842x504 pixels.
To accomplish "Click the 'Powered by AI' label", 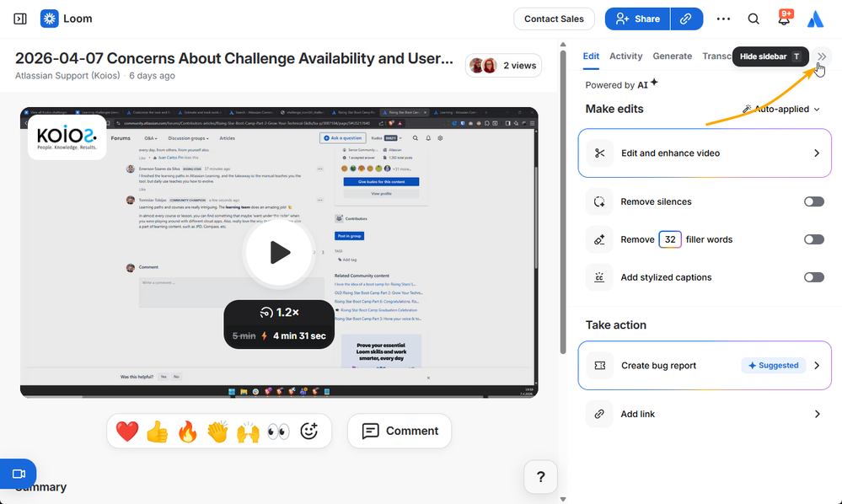I will pyautogui.click(x=621, y=84).
